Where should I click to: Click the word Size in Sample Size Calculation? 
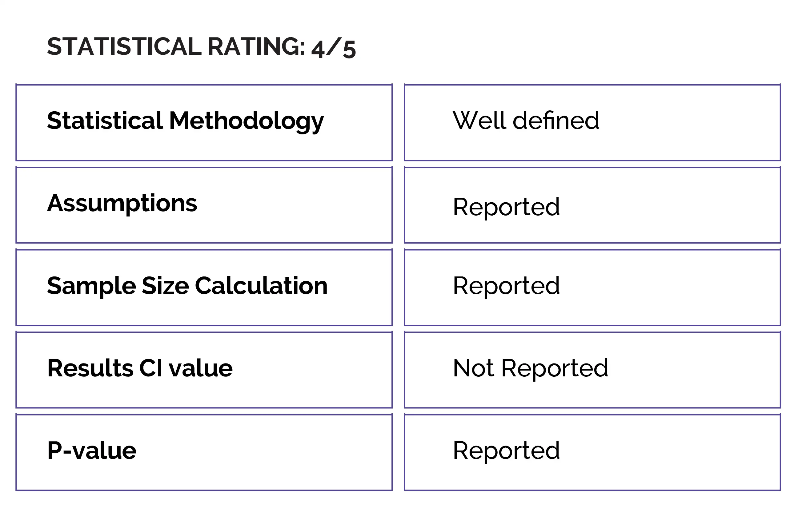165,286
